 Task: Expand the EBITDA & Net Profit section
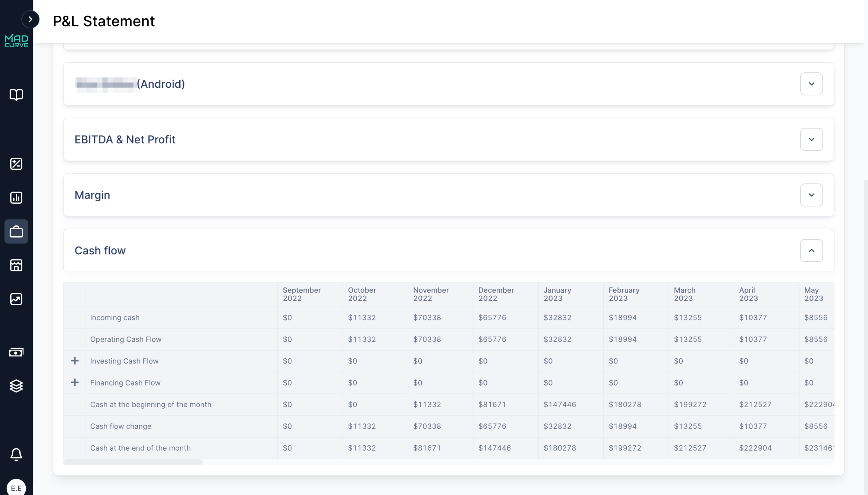click(x=811, y=140)
